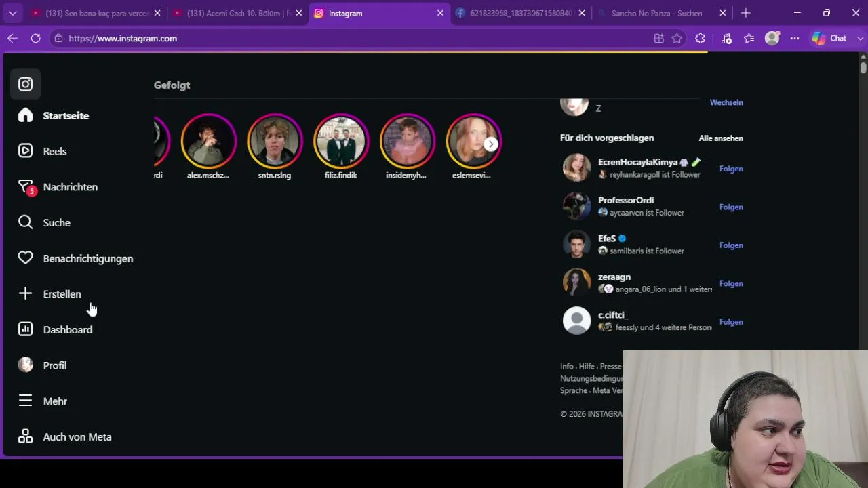Click the Instagram logo icon in the sidebar
This screenshot has height=488, width=868.
[25, 84]
